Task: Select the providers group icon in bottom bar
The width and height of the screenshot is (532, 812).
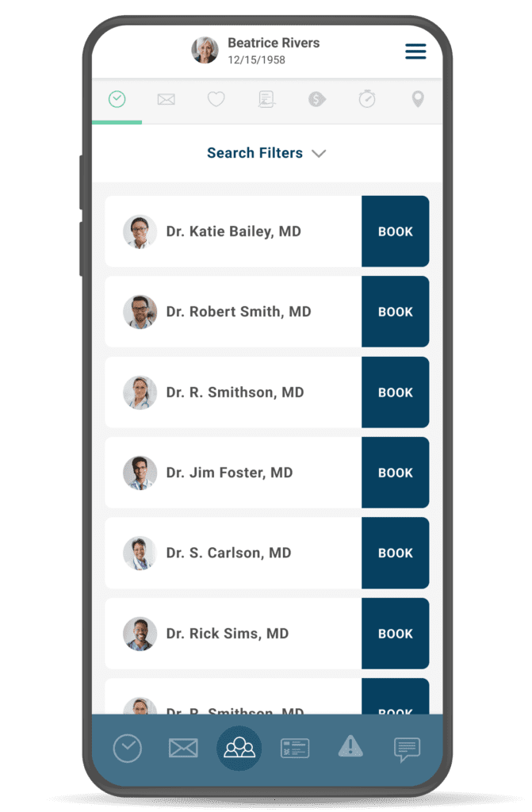Action: click(239, 749)
